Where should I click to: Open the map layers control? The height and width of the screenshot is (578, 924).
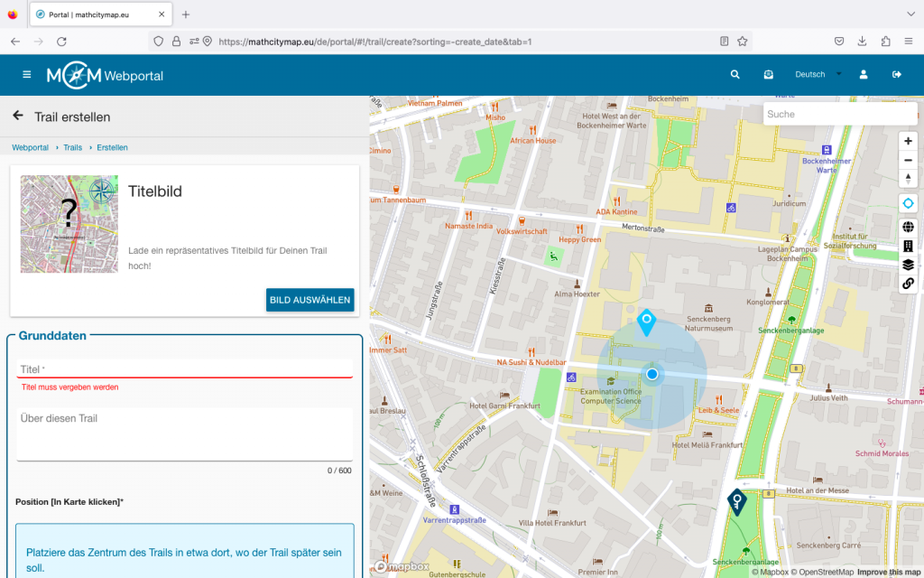[908, 265]
